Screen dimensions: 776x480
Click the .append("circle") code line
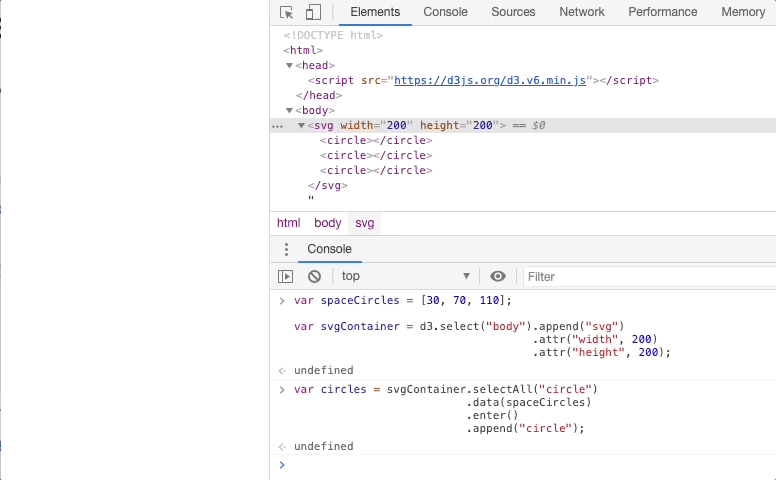click(525, 429)
